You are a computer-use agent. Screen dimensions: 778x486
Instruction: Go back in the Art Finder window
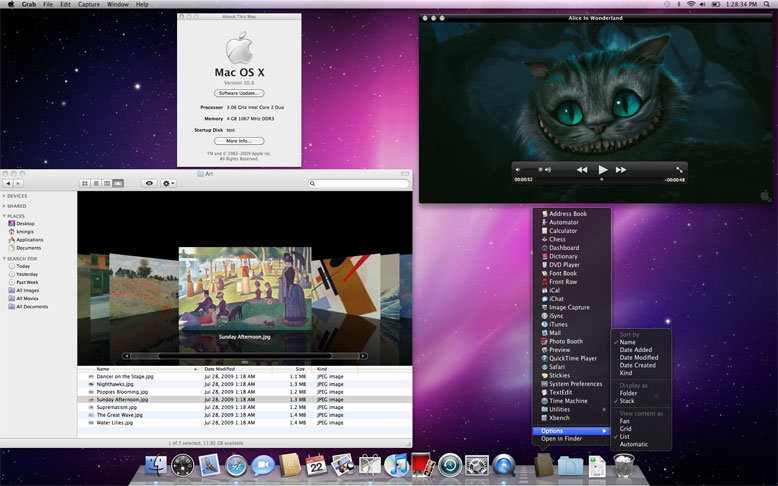point(8,184)
